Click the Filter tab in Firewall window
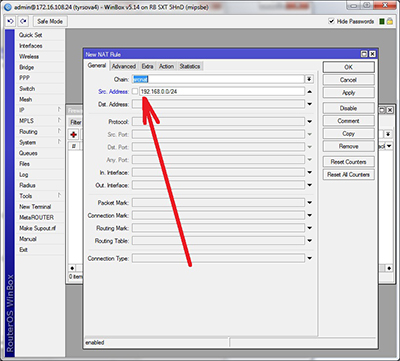400x361 pixels. (75, 122)
